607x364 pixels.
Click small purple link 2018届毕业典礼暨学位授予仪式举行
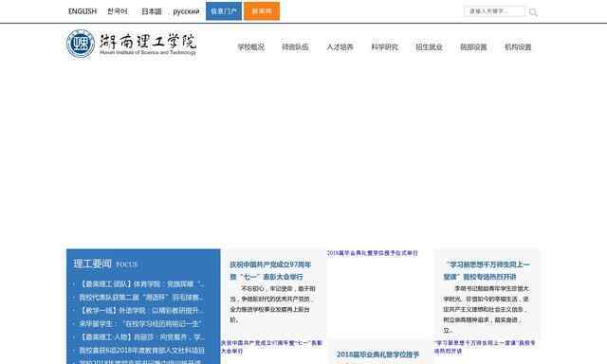[x=373, y=253]
